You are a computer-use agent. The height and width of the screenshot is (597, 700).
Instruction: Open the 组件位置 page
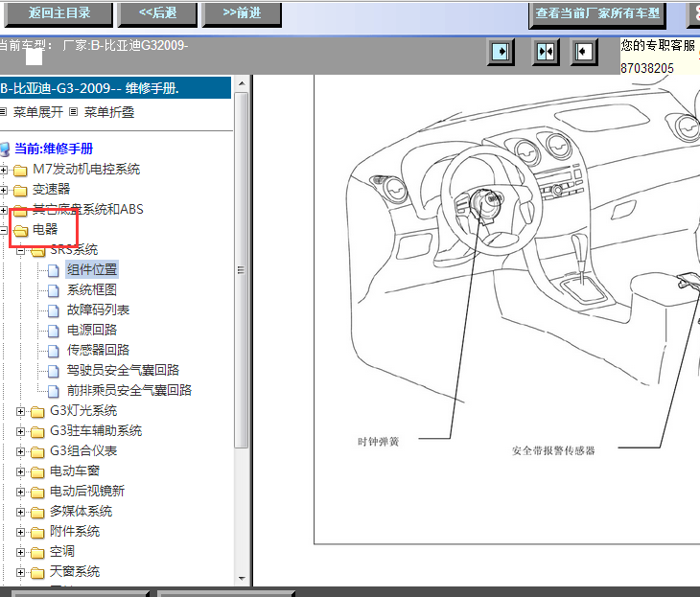pos(92,269)
